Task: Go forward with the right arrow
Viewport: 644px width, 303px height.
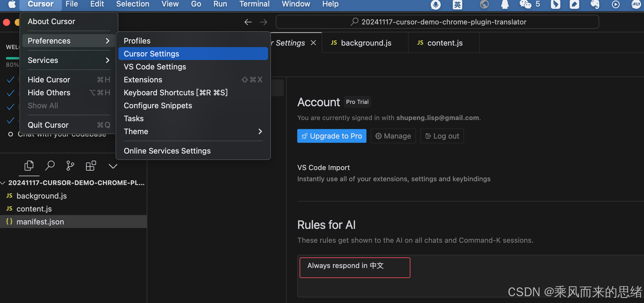Action: tap(263, 22)
